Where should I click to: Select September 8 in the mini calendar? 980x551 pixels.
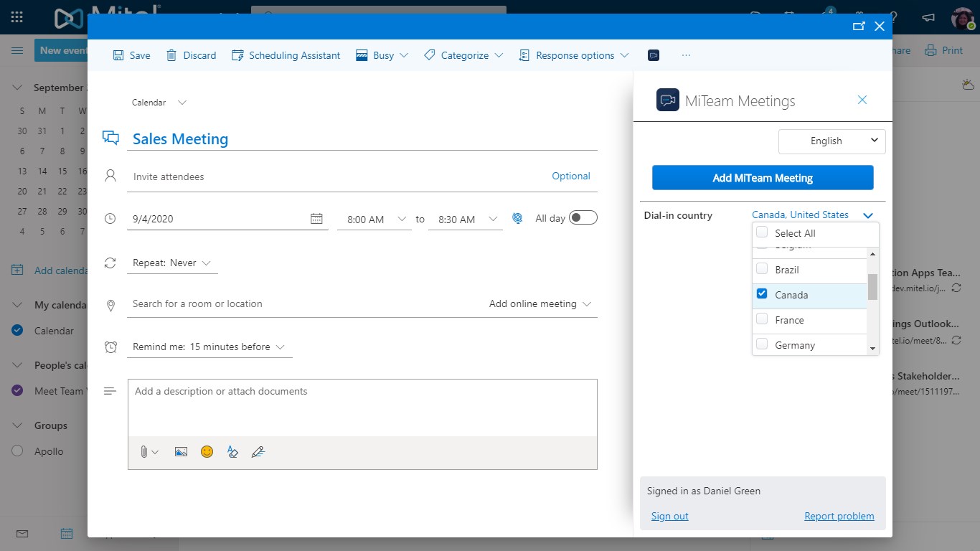click(x=62, y=151)
